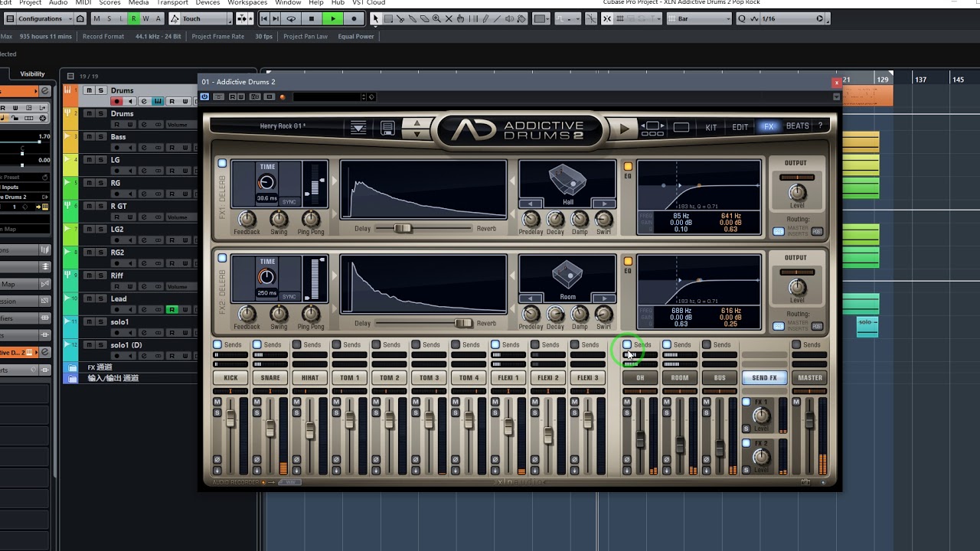Select the Glue tool in toolbar
The width and height of the screenshot is (980, 551).
click(x=414, y=18)
